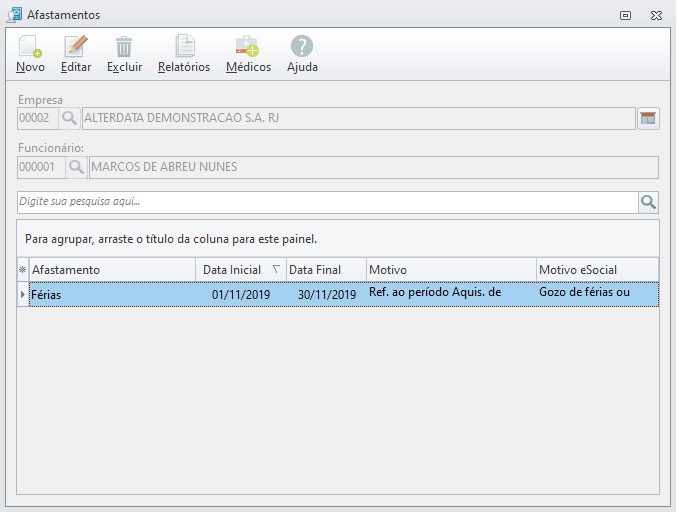Click the Empresa code field 00002

pos(38,118)
